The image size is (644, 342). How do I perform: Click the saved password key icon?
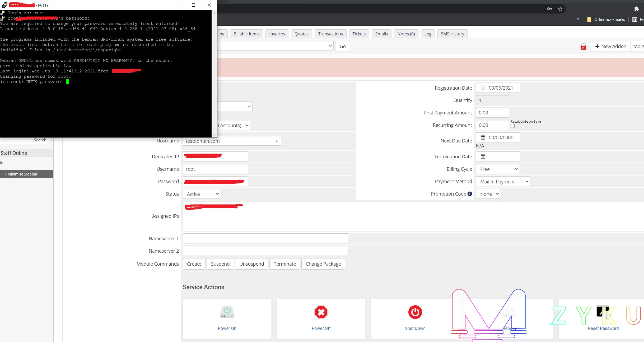pyautogui.click(x=549, y=9)
